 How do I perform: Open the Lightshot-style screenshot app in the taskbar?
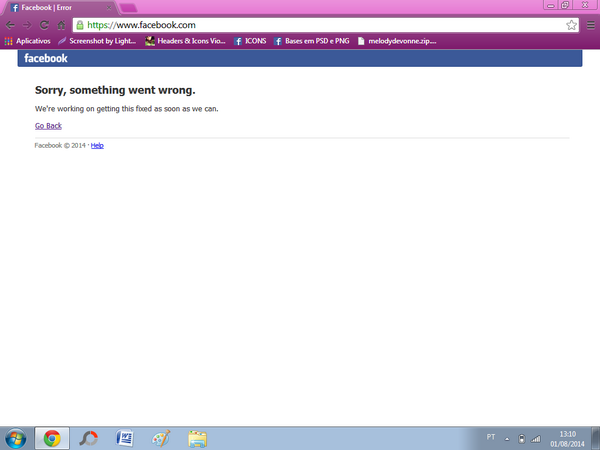pos(88,439)
